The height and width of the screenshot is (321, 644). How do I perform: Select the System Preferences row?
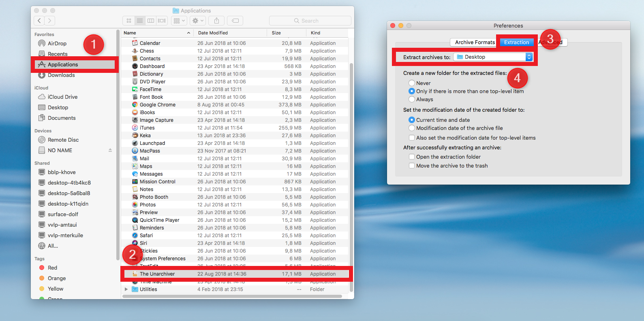(234, 258)
